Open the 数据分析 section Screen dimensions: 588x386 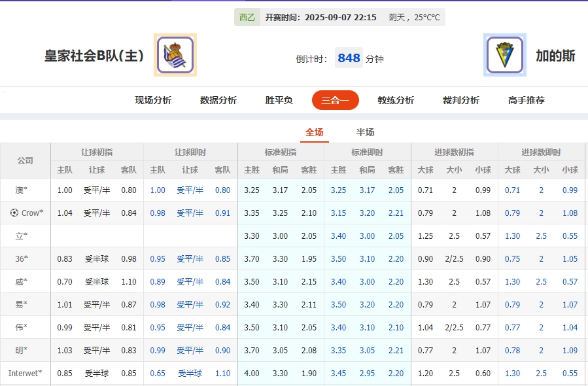pyautogui.click(x=216, y=101)
